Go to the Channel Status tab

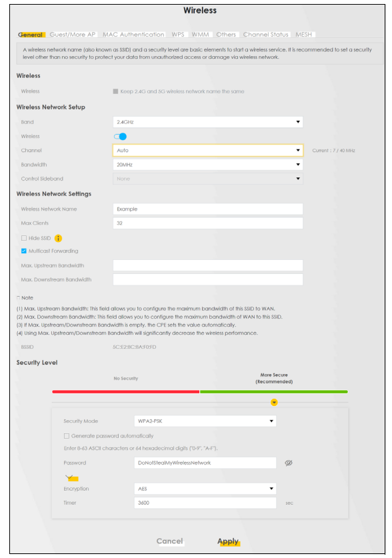(266, 35)
